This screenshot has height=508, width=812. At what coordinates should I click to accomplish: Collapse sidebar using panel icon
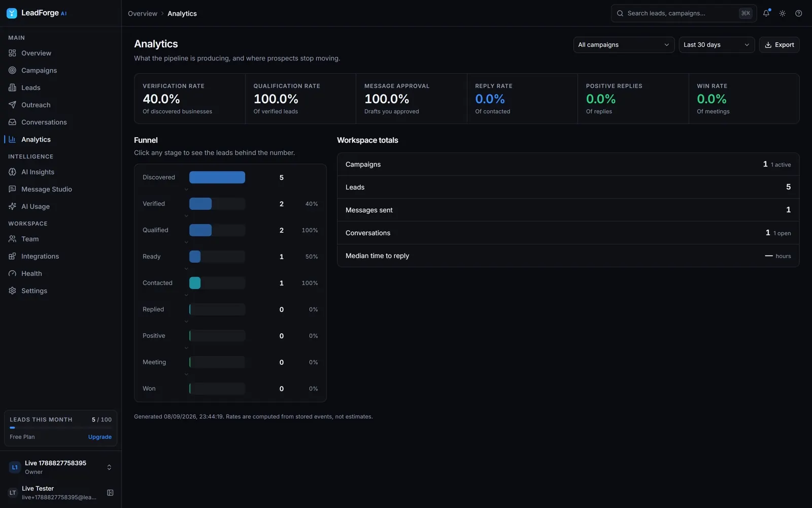click(x=110, y=493)
